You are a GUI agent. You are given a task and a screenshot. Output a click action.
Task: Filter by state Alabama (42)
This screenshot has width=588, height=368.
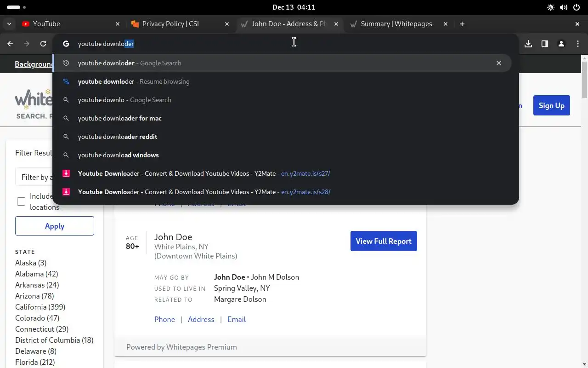click(37, 274)
